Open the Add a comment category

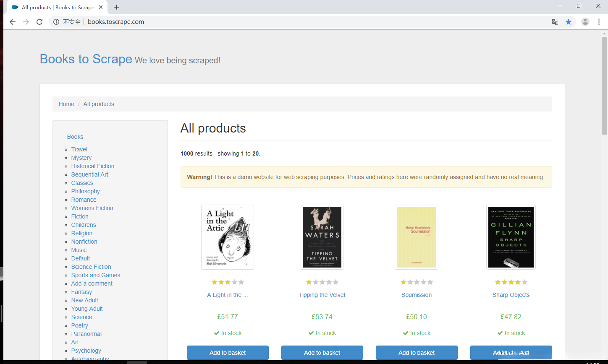(x=92, y=283)
